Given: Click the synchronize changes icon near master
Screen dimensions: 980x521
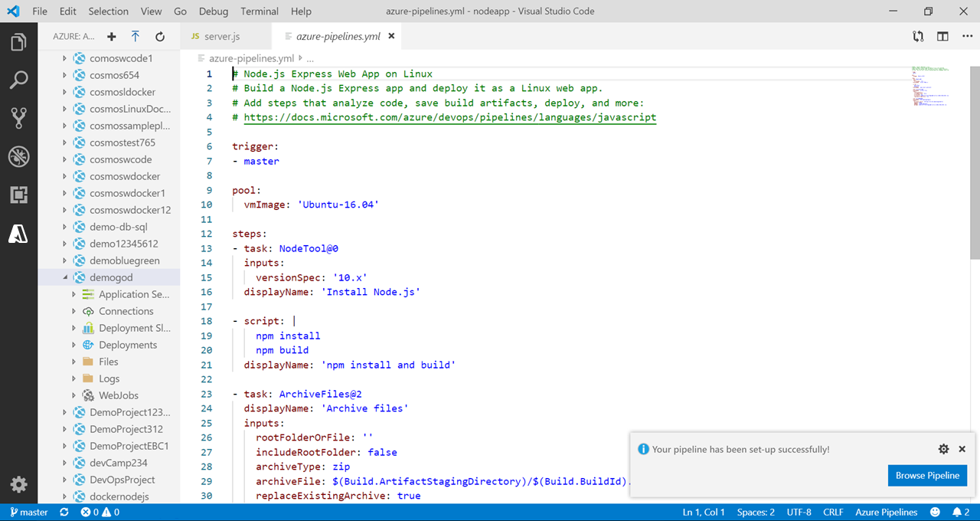Looking at the screenshot, I should pyautogui.click(x=64, y=512).
